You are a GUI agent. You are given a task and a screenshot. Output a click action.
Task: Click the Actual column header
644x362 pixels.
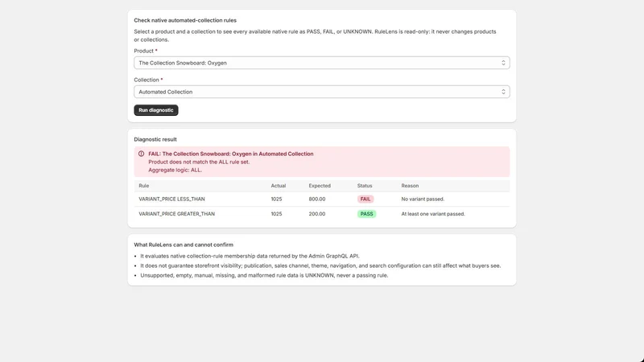pos(278,186)
